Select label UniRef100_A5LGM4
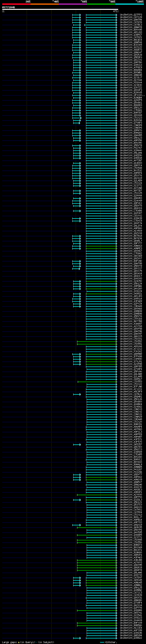Viewport: 146px width, 644px height. tap(131, 153)
